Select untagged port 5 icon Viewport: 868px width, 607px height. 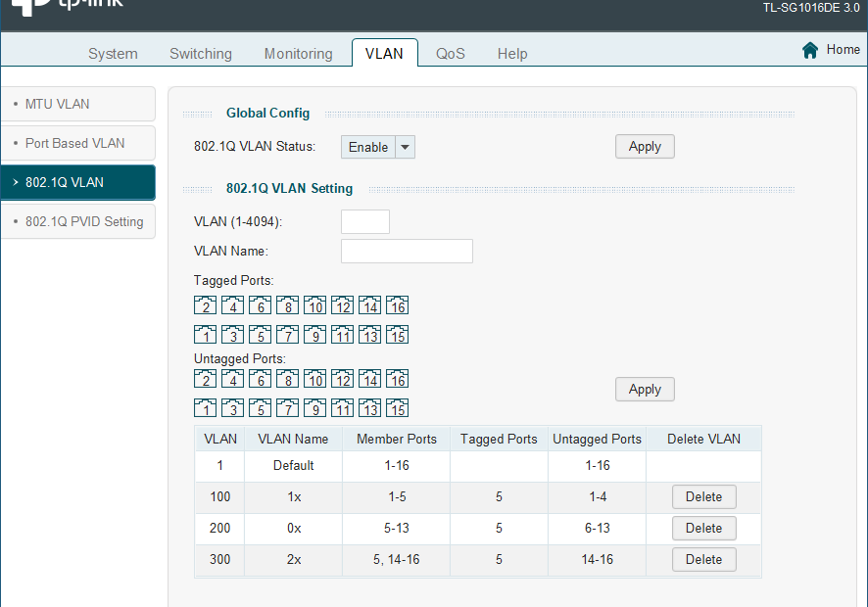coord(261,408)
